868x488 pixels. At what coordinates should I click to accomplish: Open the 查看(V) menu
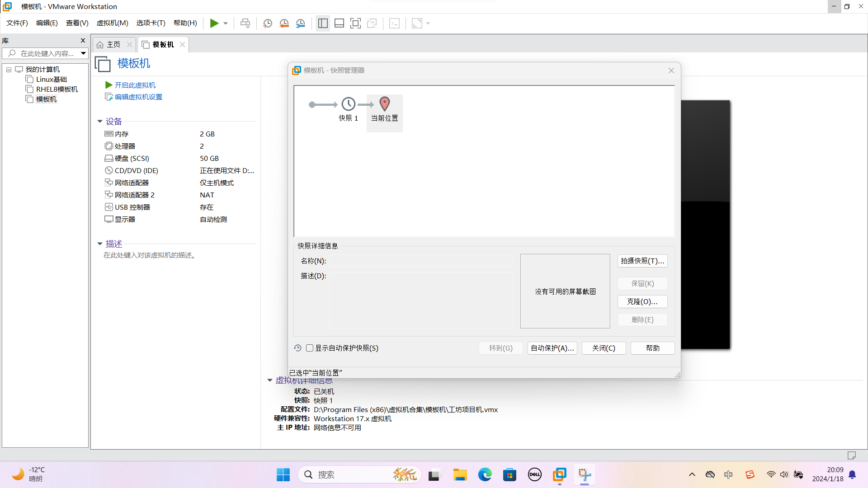tap(77, 23)
